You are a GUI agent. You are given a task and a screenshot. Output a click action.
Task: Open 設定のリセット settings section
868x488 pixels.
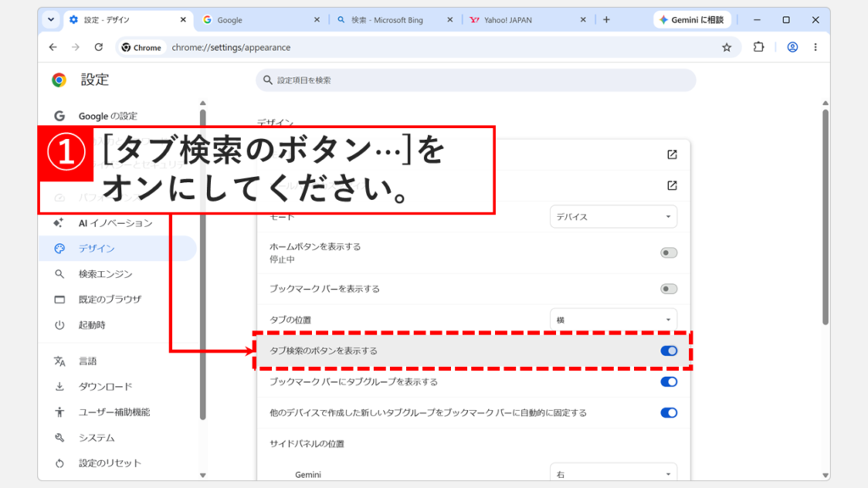(109, 463)
